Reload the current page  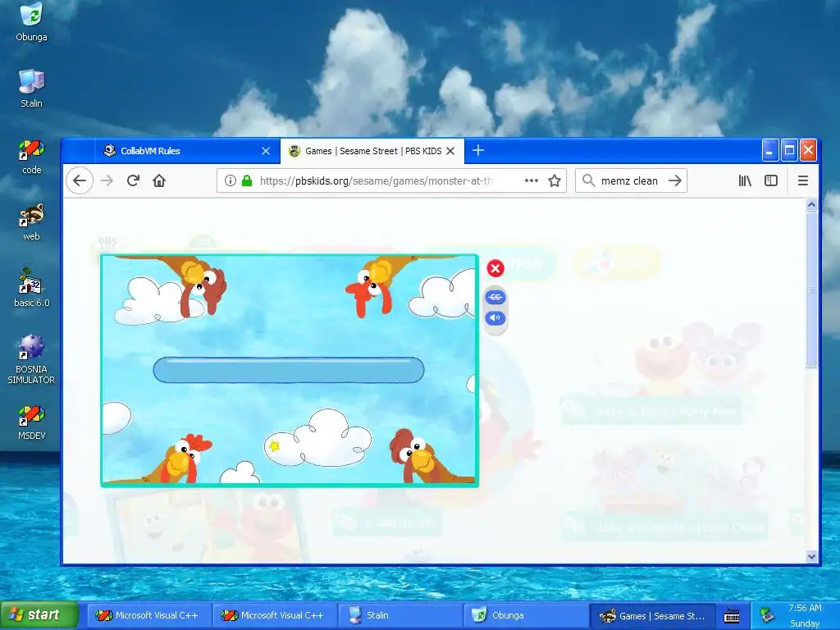[134, 180]
